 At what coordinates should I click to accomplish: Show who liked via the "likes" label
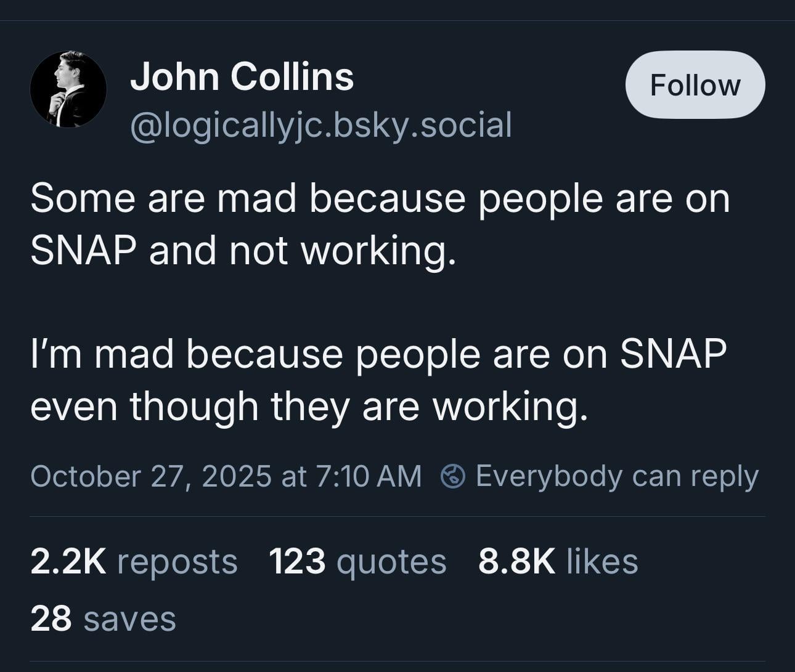(x=602, y=562)
